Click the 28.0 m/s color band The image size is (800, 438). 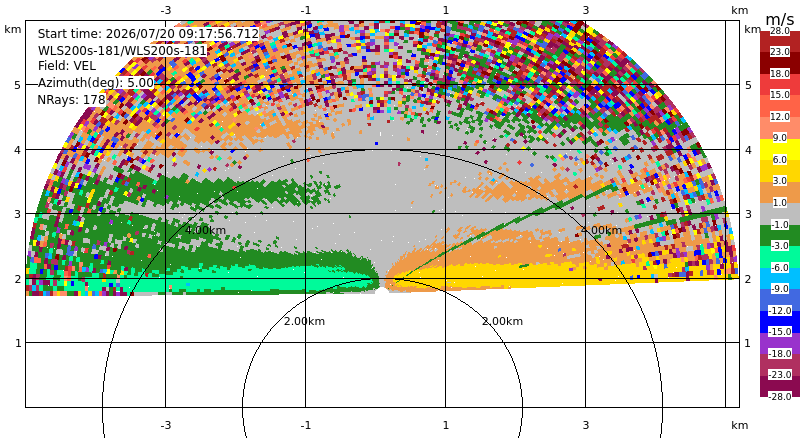pyautogui.click(x=780, y=36)
